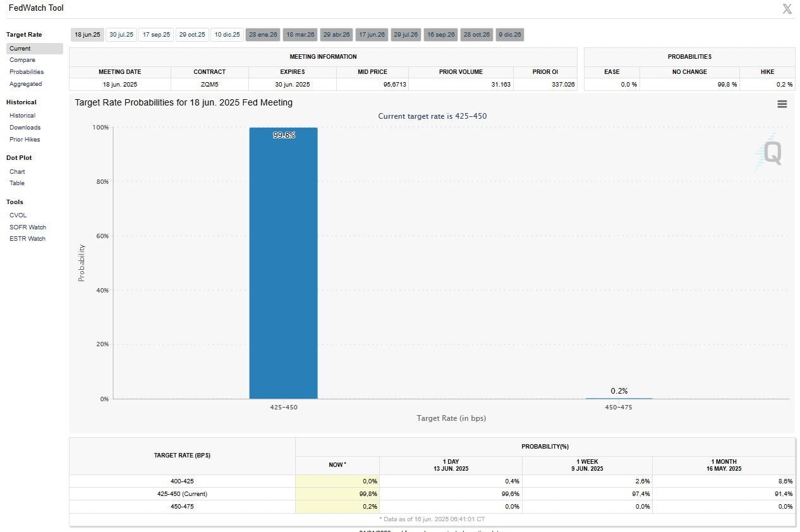Select the 17 sep.25 meeting tab
The height and width of the screenshot is (532, 800).
pyautogui.click(x=156, y=35)
